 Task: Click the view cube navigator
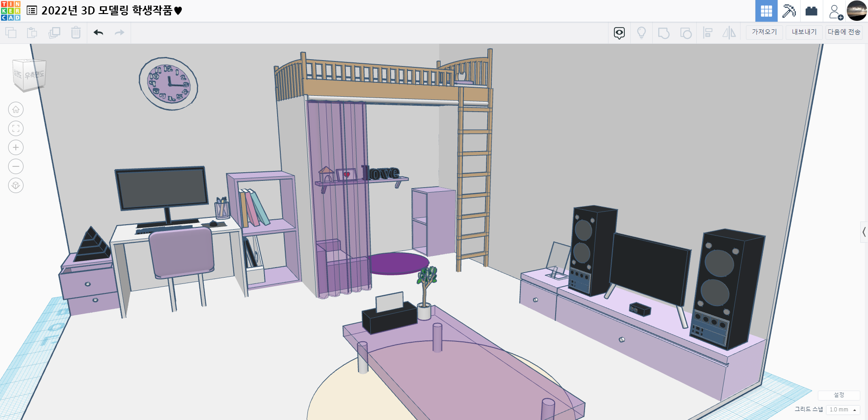point(29,75)
